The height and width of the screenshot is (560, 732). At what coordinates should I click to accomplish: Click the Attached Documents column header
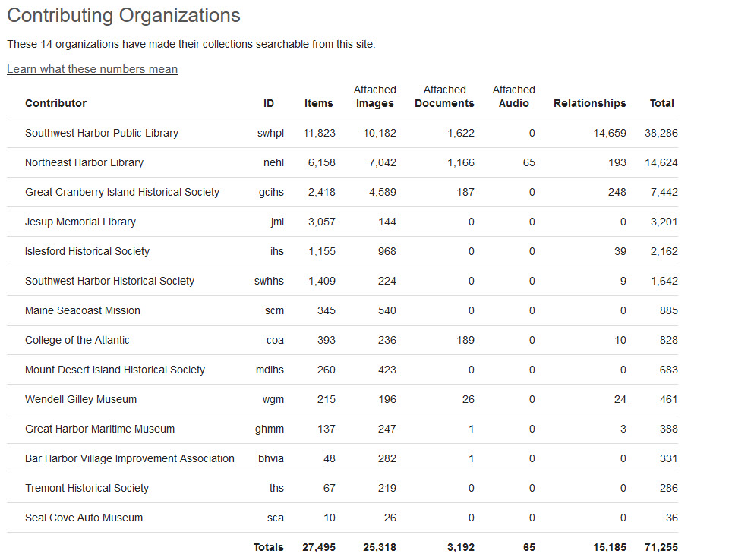click(x=444, y=96)
